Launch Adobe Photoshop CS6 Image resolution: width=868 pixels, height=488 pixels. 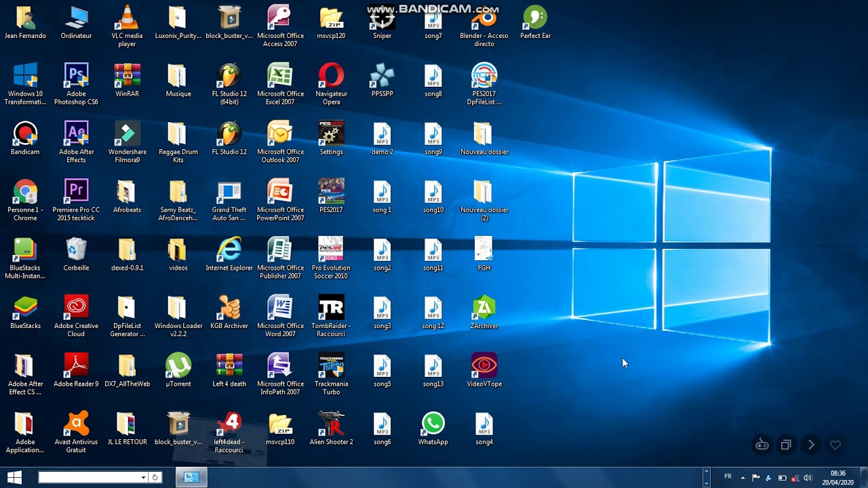76,84
